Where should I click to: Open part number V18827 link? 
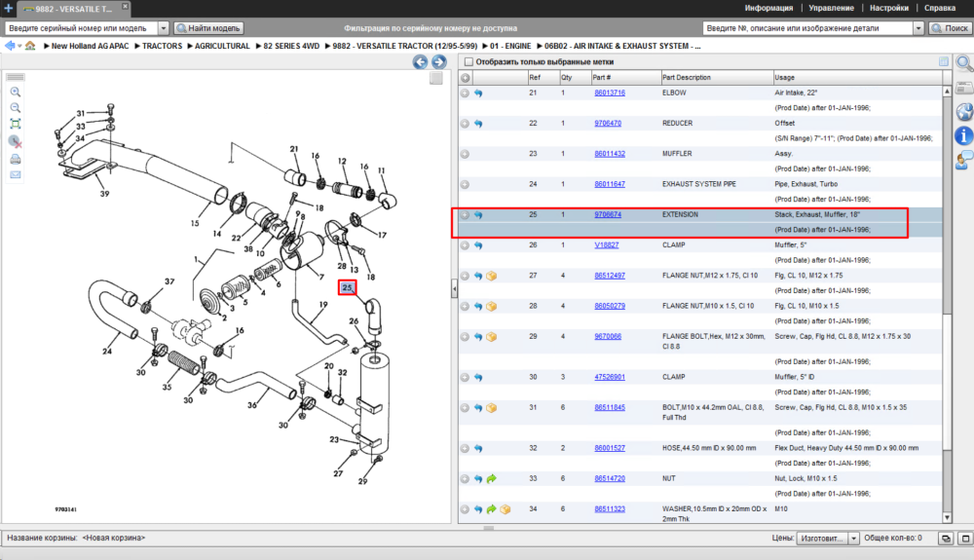[606, 244]
